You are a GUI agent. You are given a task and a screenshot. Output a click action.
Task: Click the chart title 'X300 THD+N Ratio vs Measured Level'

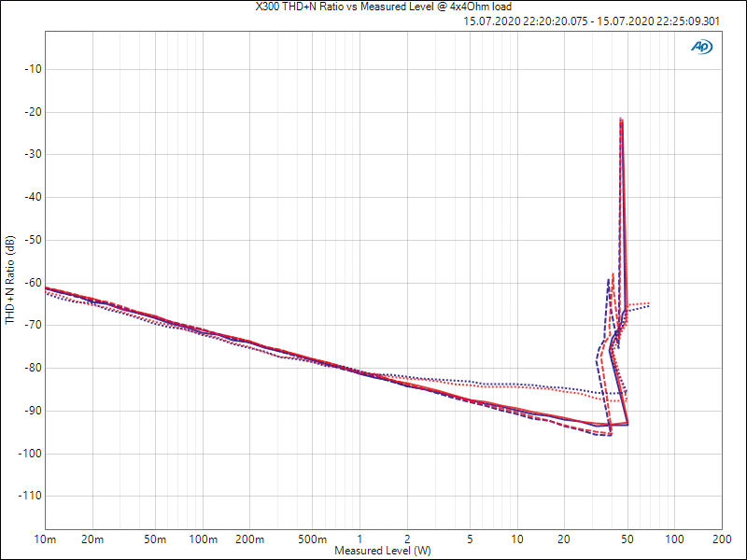click(x=343, y=7)
